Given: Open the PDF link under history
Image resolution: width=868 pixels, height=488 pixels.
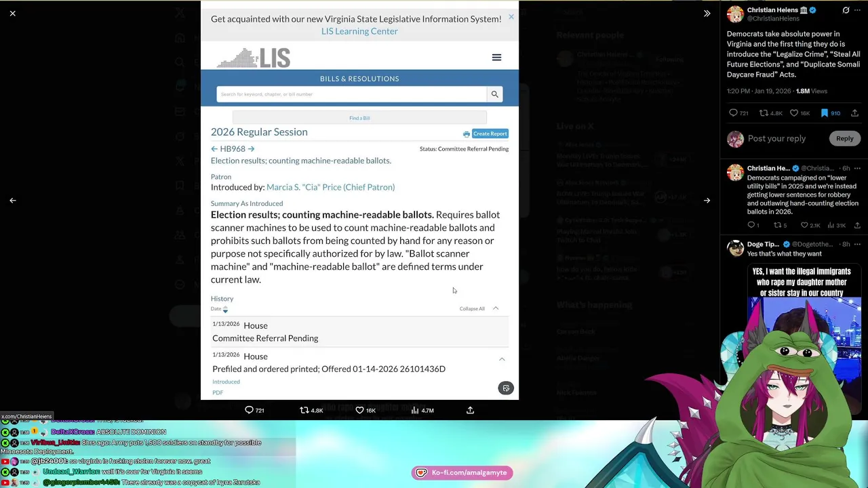Looking at the screenshot, I should coord(218,392).
